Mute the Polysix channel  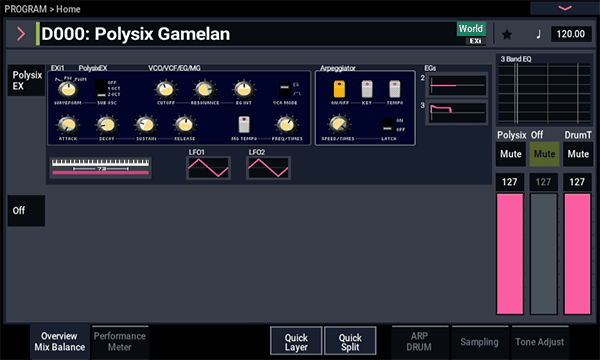click(510, 154)
